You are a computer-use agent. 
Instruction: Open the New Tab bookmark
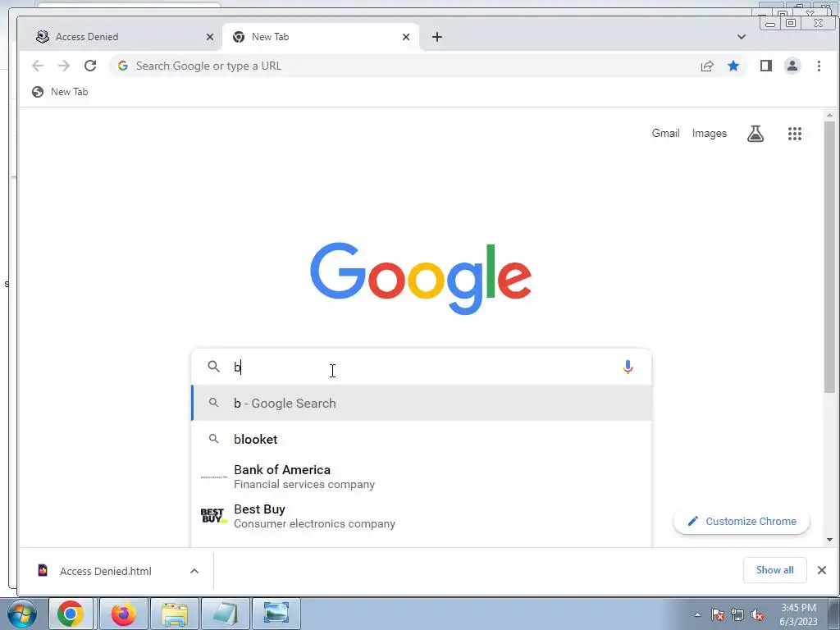(x=59, y=92)
